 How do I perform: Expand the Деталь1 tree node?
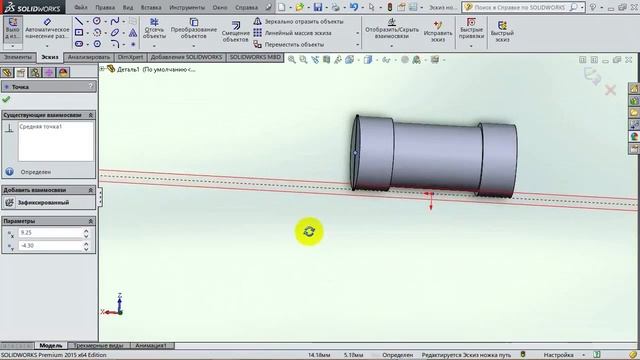click(x=102, y=69)
